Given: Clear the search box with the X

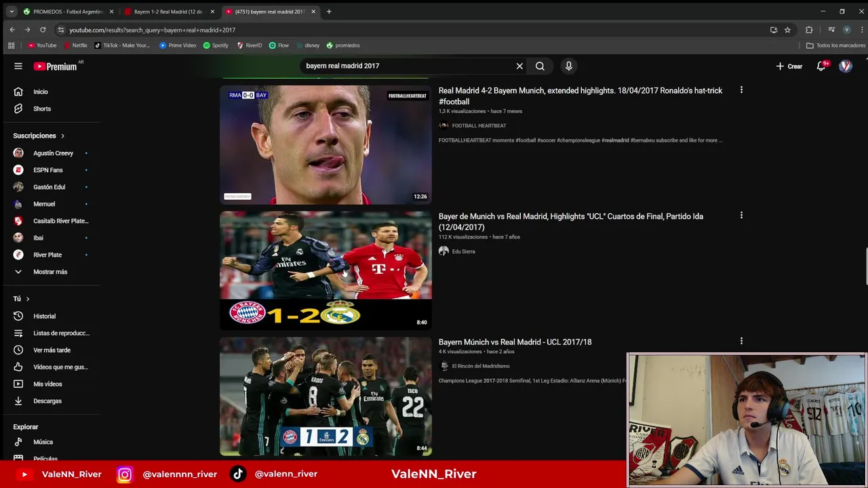Looking at the screenshot, I should (x=519, y=66).
